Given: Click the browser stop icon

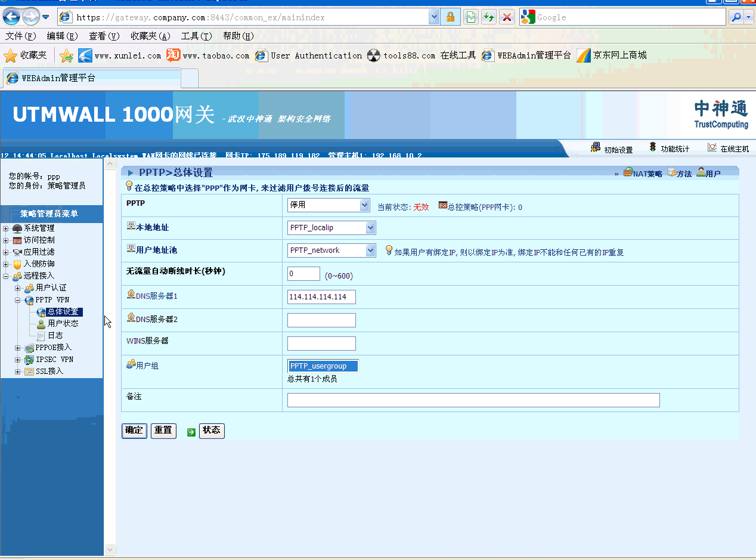Looking at the screenshot, I should 507,17.
